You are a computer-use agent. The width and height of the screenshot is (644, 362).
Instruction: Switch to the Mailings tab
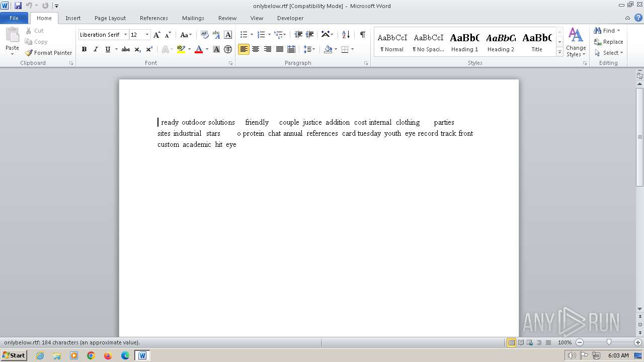pos(193,18)
